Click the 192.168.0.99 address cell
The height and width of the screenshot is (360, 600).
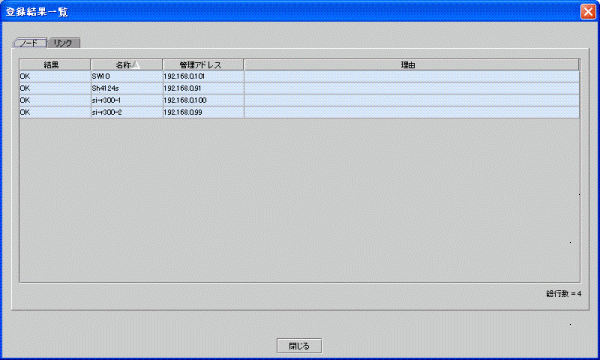click(203, 112)
